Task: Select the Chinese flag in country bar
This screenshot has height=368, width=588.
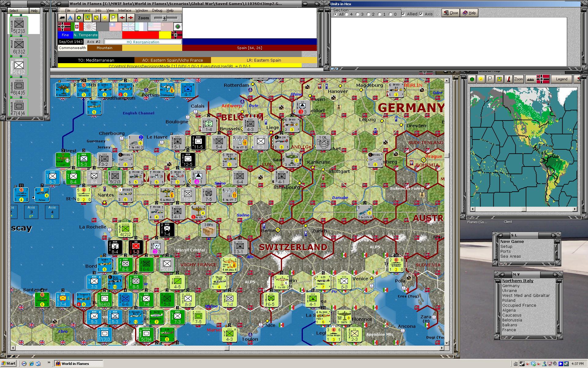Action: click(x=115, y=27)
